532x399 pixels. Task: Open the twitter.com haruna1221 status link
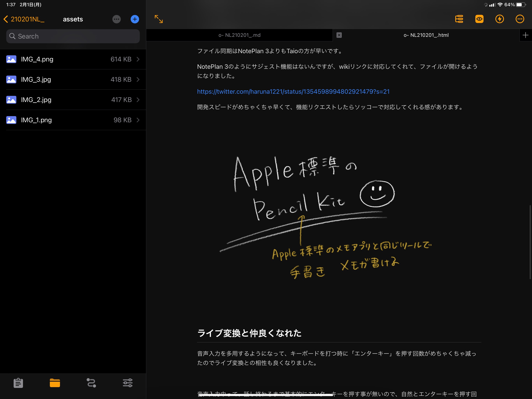point(293,91)
